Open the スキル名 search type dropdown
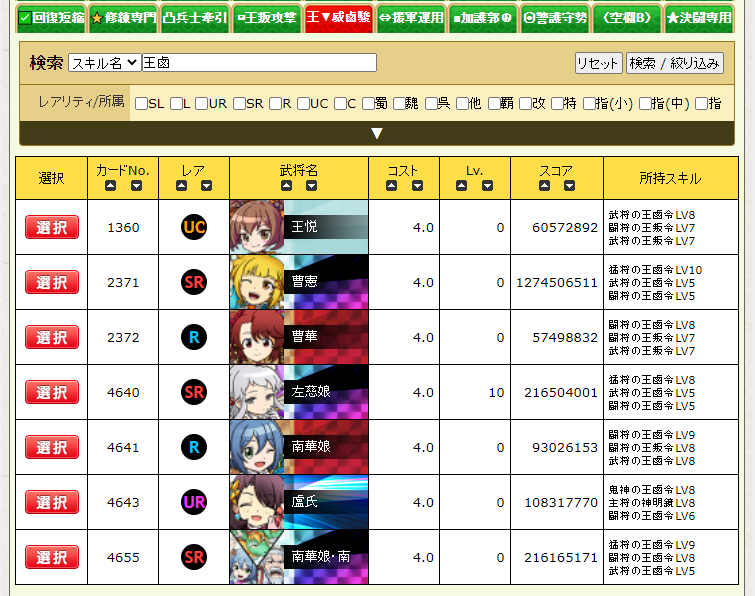 (105, 63)
